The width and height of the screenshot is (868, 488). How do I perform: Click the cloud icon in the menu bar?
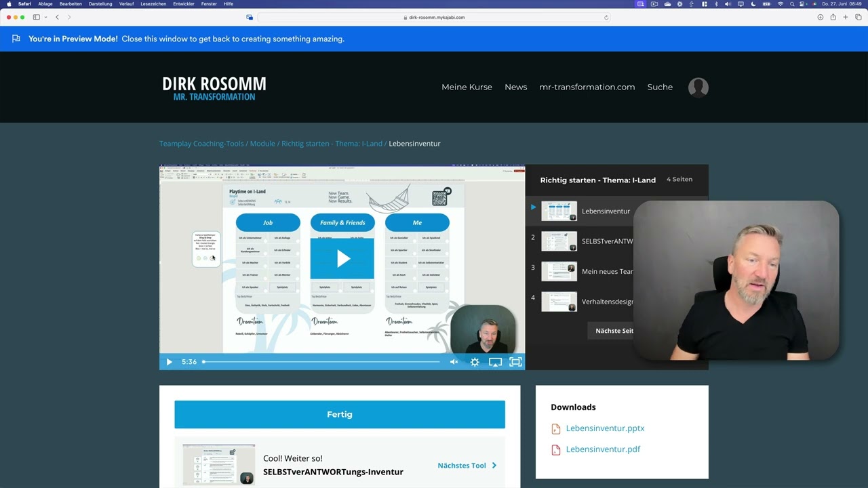coord(667,4)
